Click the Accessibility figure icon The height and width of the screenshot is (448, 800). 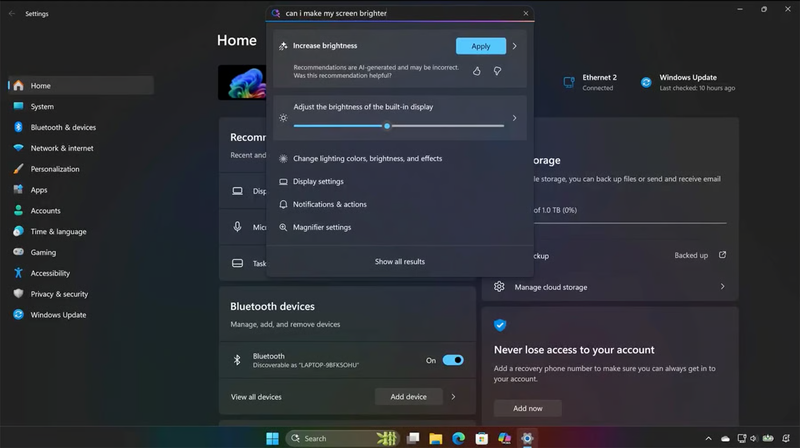(18, 273)
